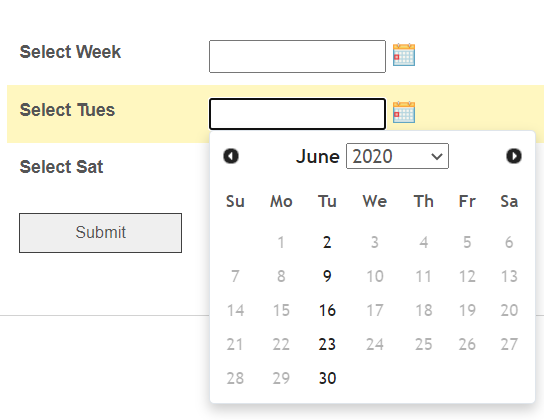Pick Tuesday June 9 in calendar
This screenshot has height=420, width=544.
coord(327,276)
